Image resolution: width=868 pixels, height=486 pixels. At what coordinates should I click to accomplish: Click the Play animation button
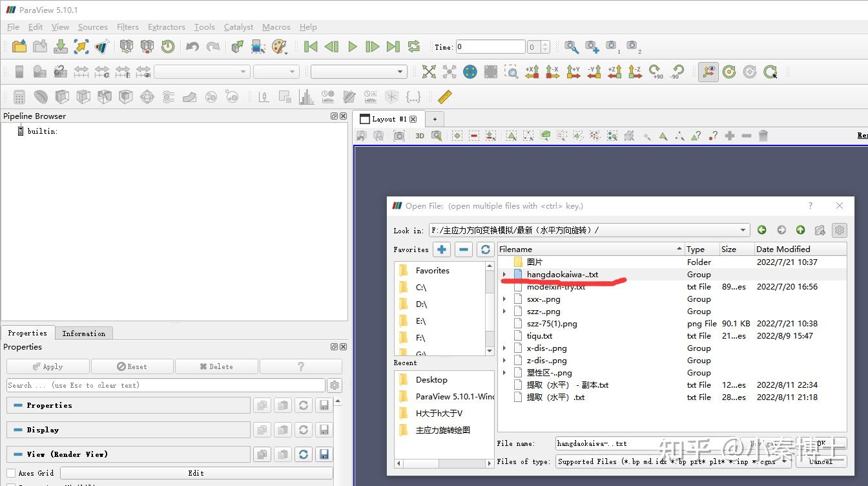[x=352, y=47]
